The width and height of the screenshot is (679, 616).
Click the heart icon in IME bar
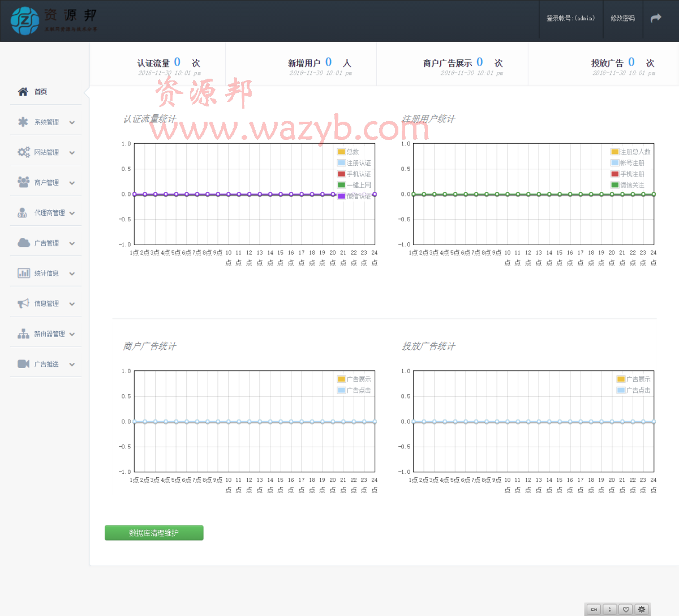pos(626,610)
